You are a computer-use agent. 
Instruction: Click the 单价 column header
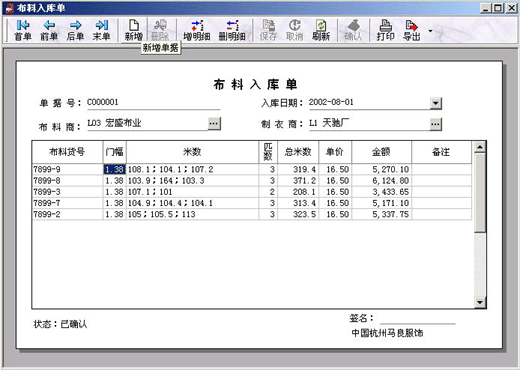pyautogui.click(x=335, y=152)
